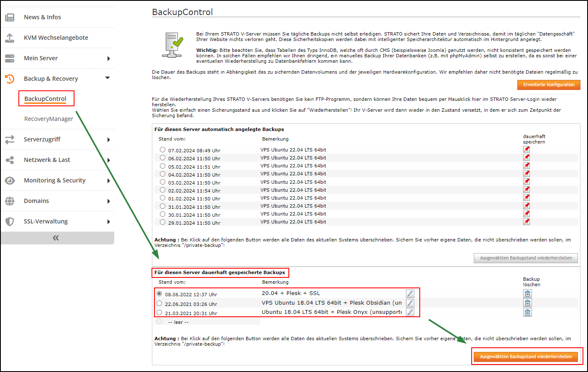Edit remark of 22.06.2021 backup
This screenshot has height=372, width=588.
pos(410,303)
